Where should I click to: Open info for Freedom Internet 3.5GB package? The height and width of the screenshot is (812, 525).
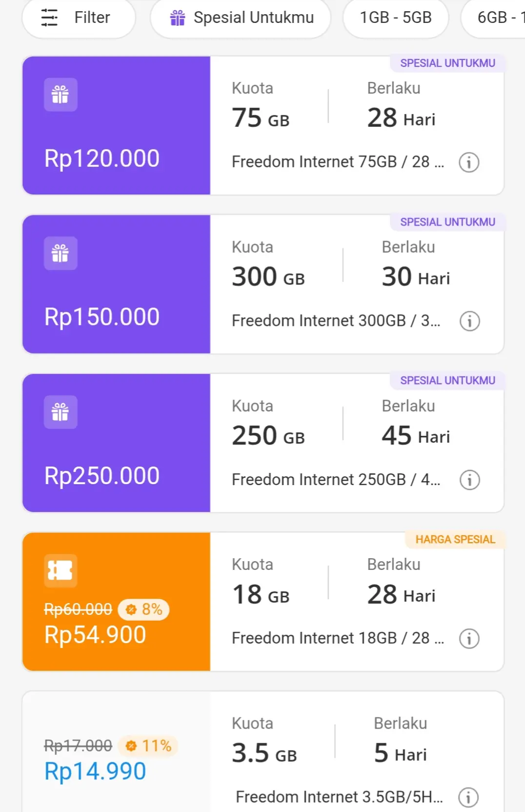(x=468, y=797)
